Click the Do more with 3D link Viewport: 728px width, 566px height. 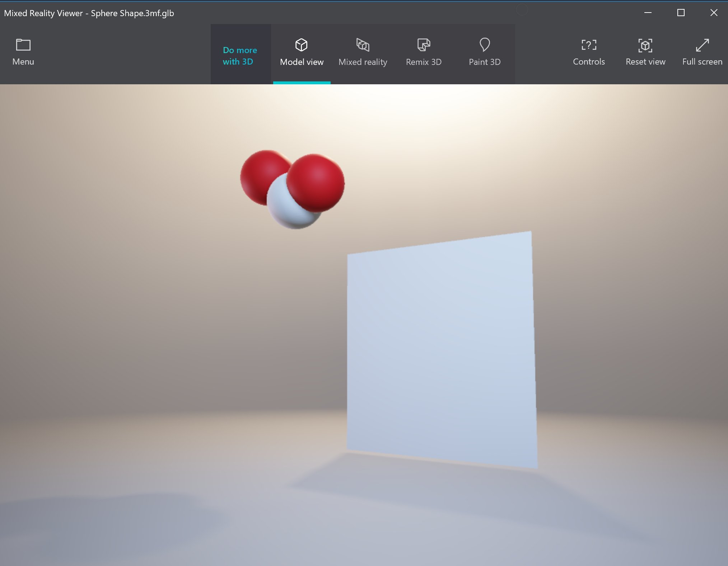click(x=240, y=56)
